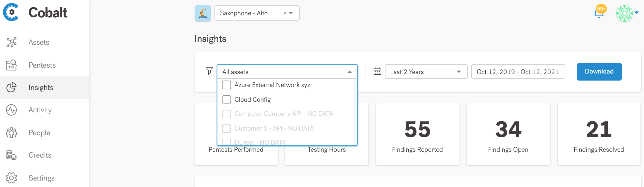The image size is (644, 187).
Task: Tick the Cloud Config checkbox
Action: pyautogui.click(x=227, y=99)
